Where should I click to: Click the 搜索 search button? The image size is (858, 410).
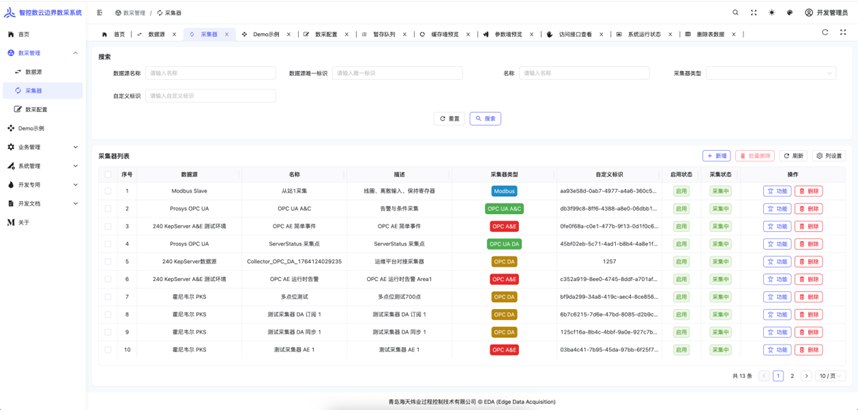(x=485, y=118)
